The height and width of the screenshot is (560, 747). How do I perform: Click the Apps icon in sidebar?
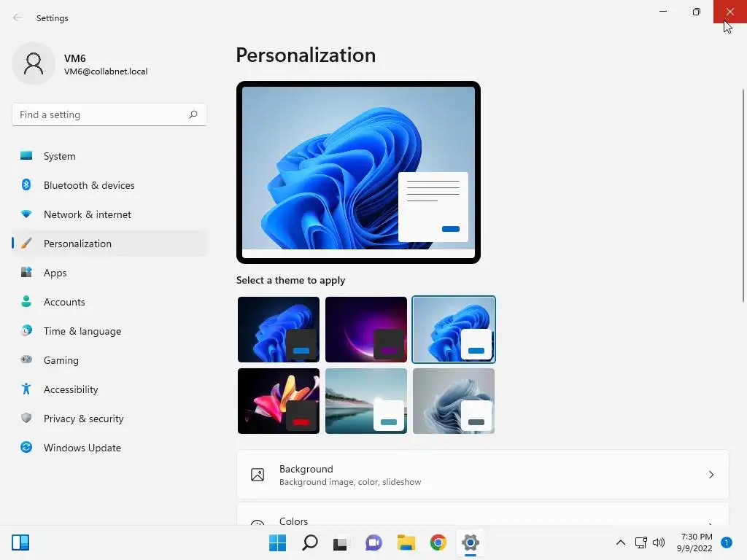point(26,273)
